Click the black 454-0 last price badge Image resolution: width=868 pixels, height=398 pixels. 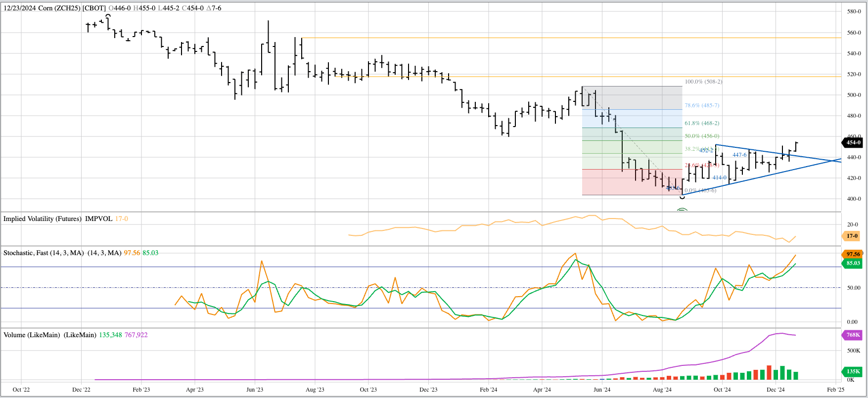pos(853,142)
